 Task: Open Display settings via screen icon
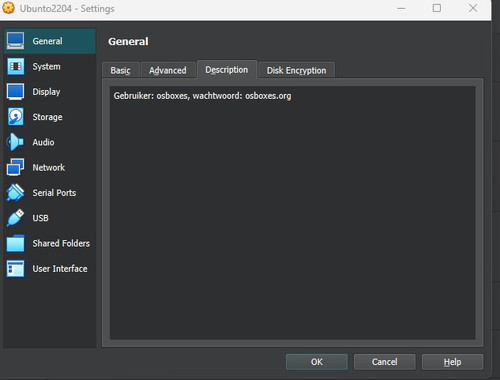tap(15, 92)
